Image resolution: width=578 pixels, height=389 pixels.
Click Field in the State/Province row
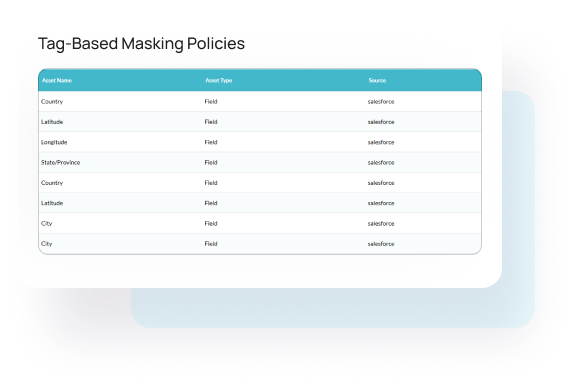(211, 163)
